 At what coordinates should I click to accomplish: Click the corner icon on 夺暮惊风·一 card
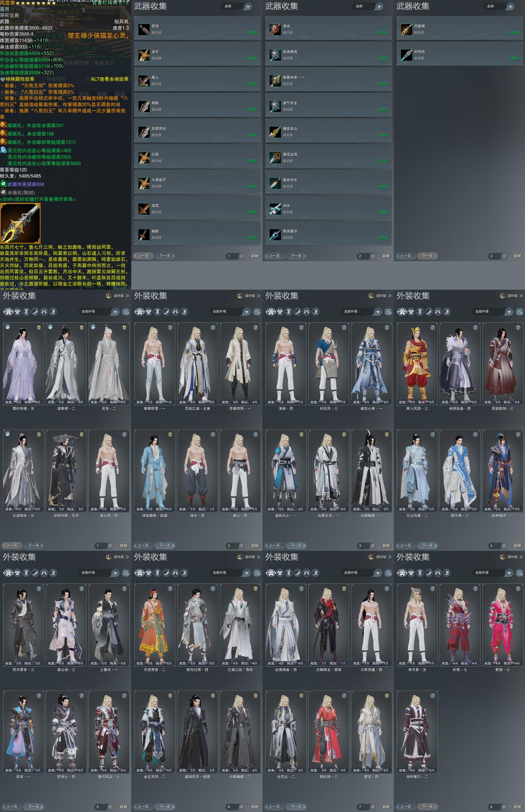point(256,327)
